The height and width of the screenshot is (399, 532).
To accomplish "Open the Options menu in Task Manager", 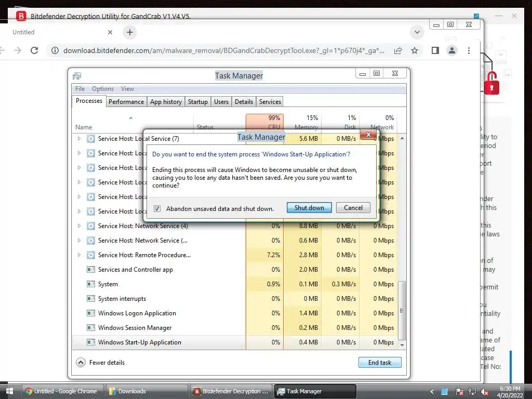I will click(x=103, y=88).
